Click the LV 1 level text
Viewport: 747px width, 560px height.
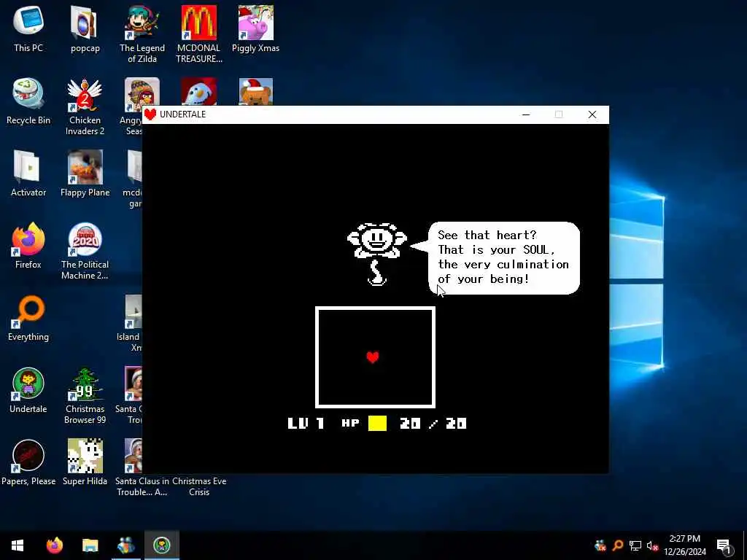click(306, 423)
